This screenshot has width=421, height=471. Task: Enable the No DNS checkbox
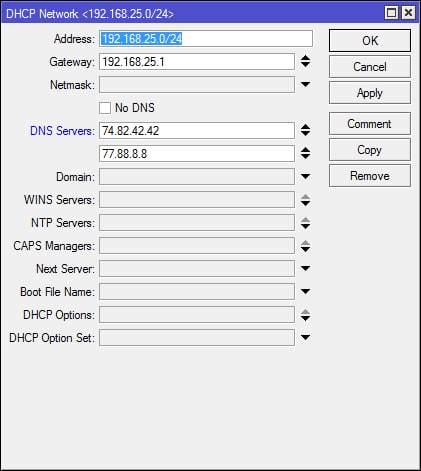(105, 108)
